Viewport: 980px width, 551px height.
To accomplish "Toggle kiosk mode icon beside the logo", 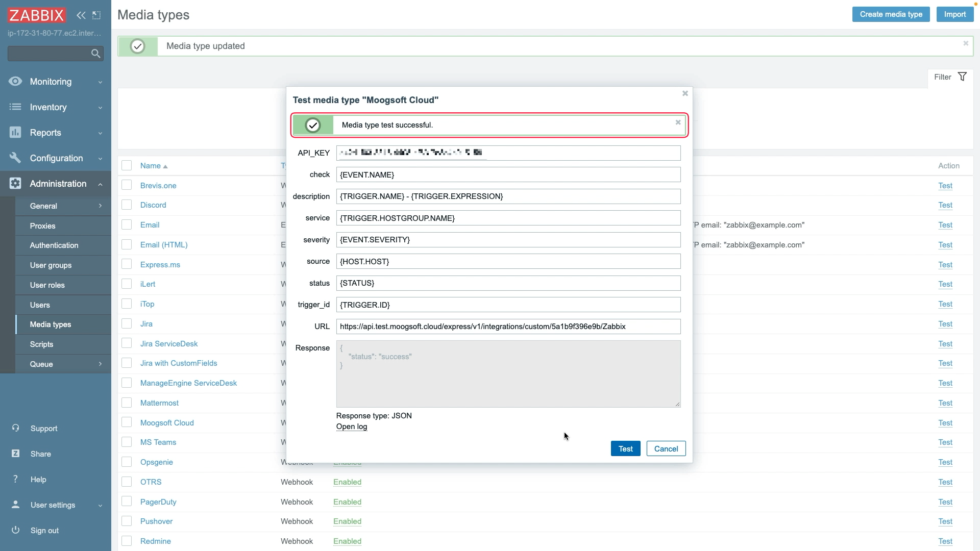I will (96, 15).
